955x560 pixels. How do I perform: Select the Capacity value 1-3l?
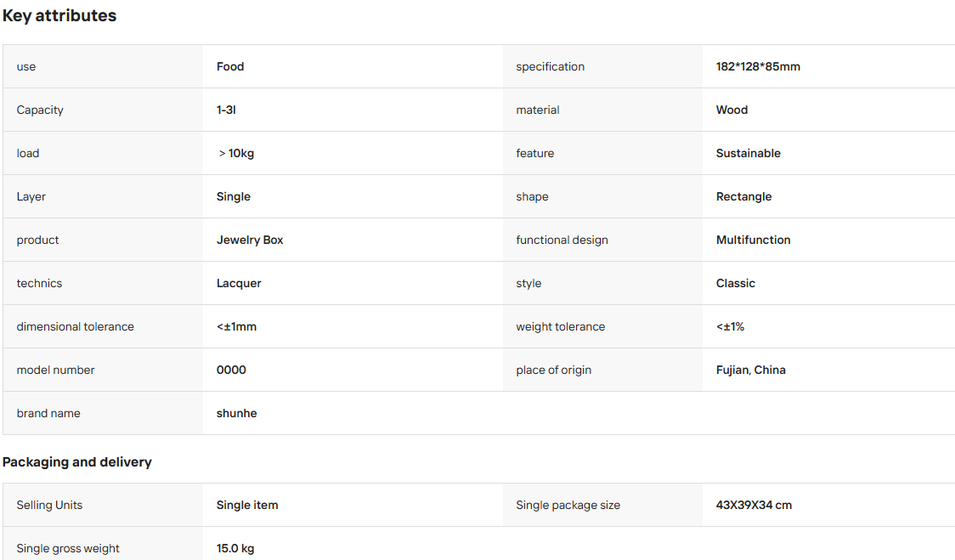pos(226,110)
